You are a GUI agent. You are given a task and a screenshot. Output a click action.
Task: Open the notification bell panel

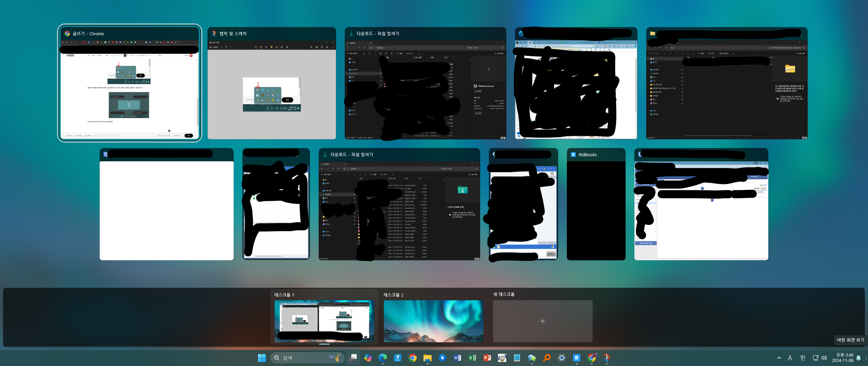click(859, 358)
